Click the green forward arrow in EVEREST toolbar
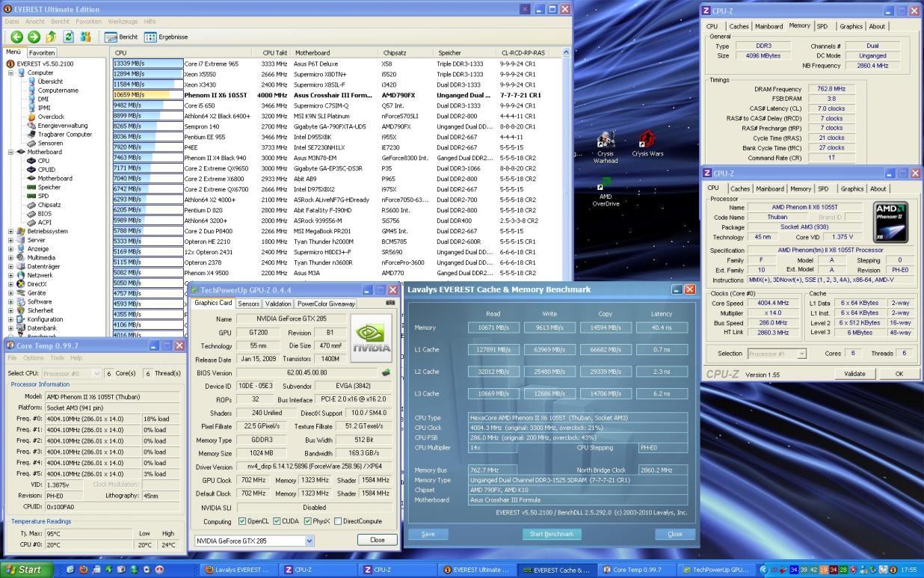The width and height of the screenshot is (924, 578). pyautogui.click(x=34, y=37)
